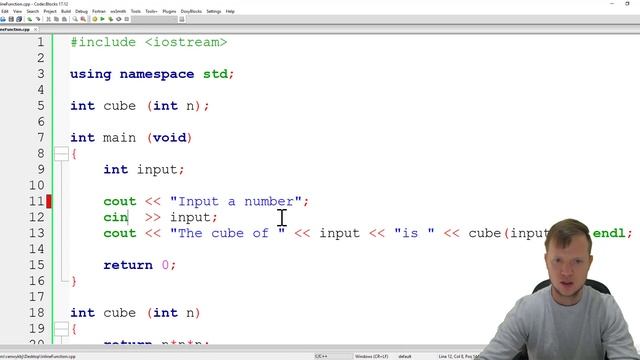This screenshot has width=640, height=360.
Task: Click the icon right of build target box
Action: (x=182, y=19)
